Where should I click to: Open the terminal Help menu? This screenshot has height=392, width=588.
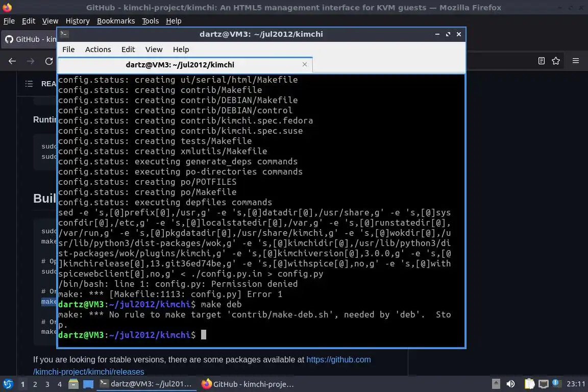click(x=181, y=50)
